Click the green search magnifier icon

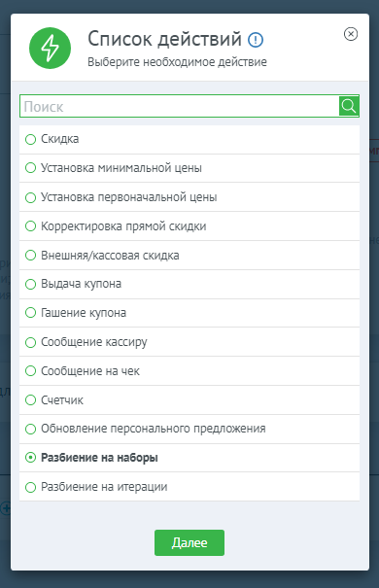tap(349, 106)
